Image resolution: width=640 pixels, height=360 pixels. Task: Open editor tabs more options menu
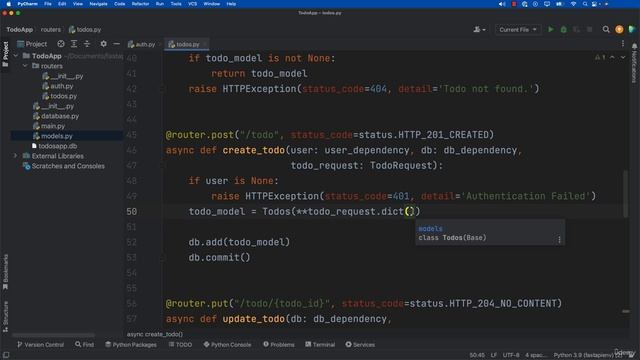click(623, 44)
